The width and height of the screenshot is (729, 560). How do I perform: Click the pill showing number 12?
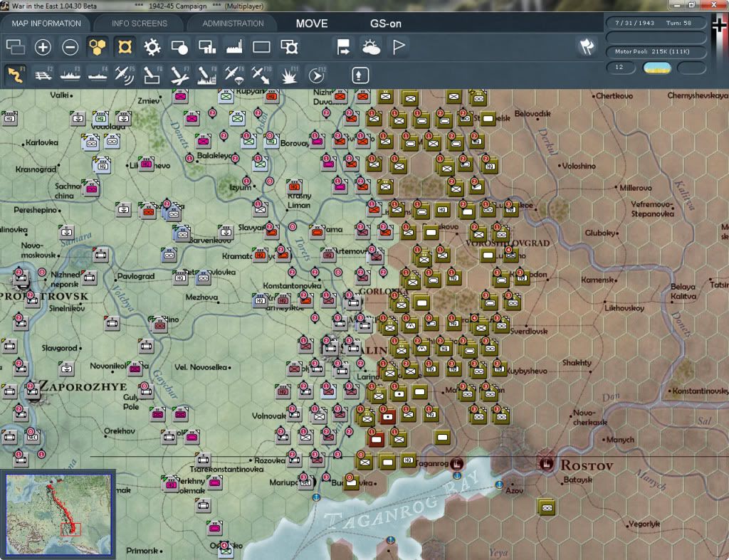(621, 68)
